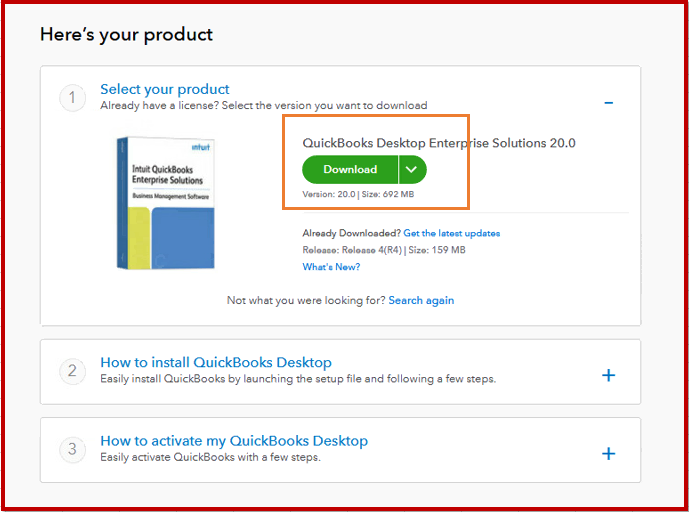
Task: Collapse the Select your product section
Action: coord(608,103)
